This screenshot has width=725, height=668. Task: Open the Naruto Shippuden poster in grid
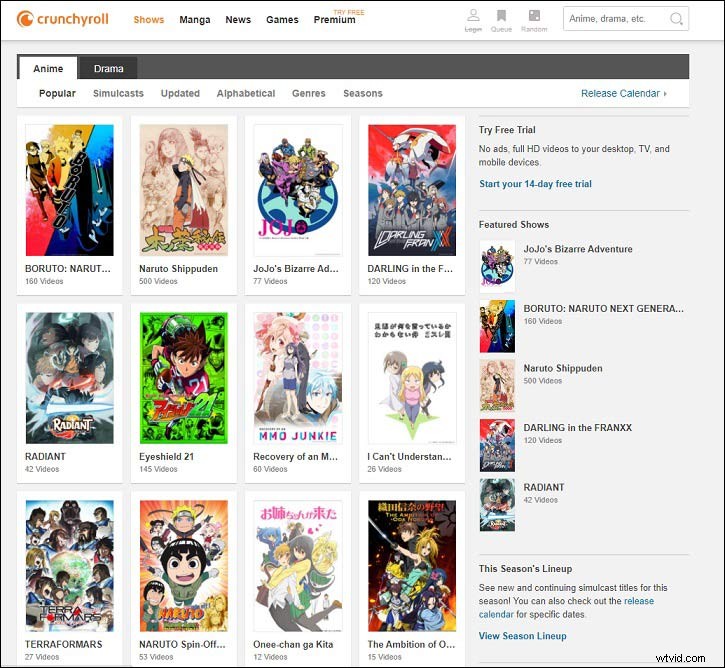click(x=184, y=190)
